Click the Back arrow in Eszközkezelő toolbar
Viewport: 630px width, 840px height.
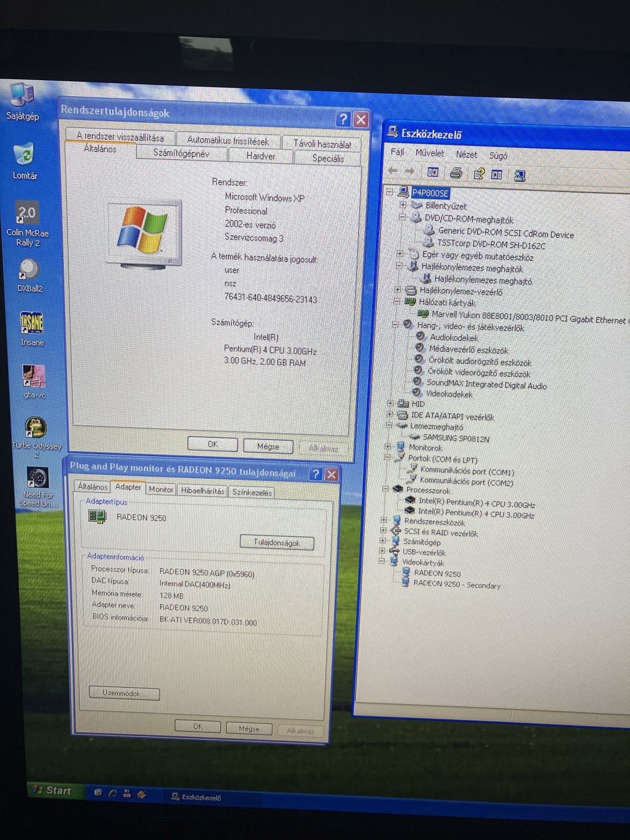(x=393, y=171)
